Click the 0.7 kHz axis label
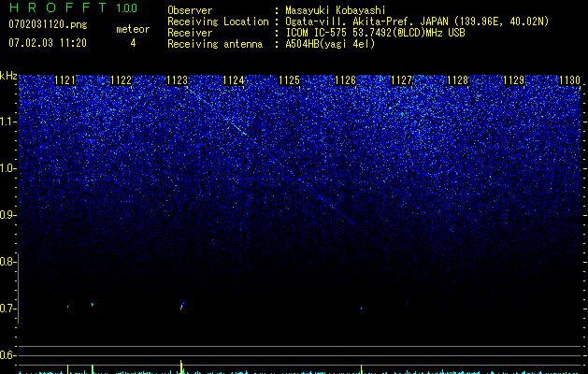Screen dimensions: 588x374 click(7, 309)
